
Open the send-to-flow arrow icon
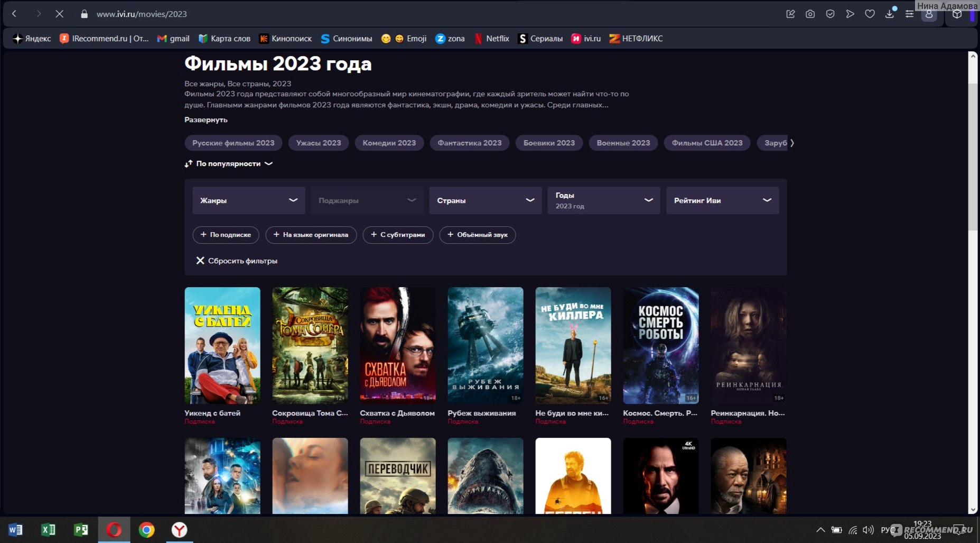click(850, 14)
